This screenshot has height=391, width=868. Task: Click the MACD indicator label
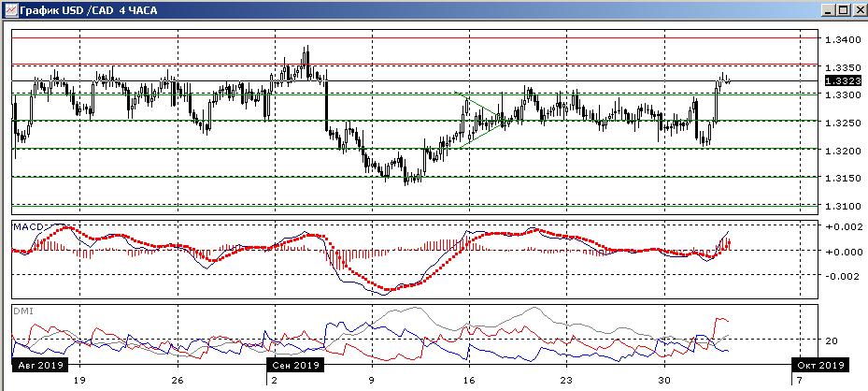(x=29, y=225)
